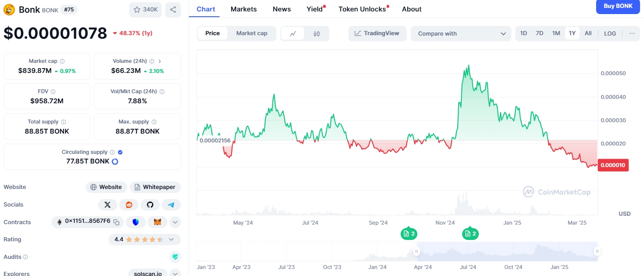
Task: Set chart range to 1M
Action: [556, 33]
